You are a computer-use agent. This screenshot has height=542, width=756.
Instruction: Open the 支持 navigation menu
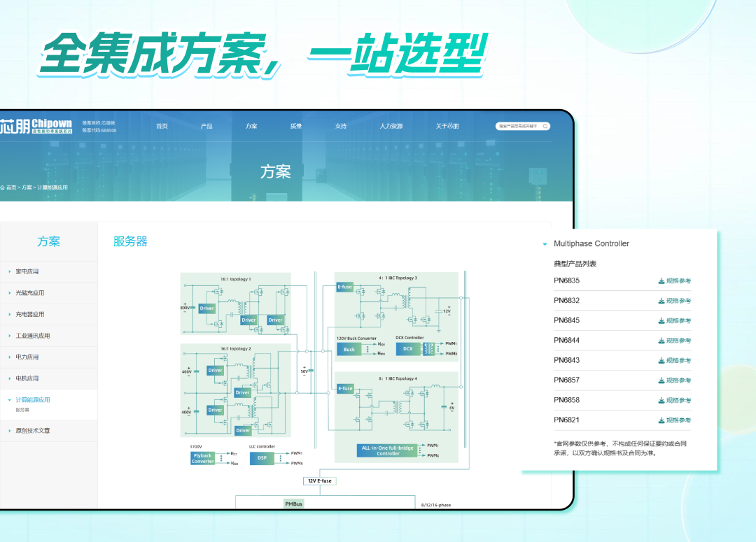point(340,126)
